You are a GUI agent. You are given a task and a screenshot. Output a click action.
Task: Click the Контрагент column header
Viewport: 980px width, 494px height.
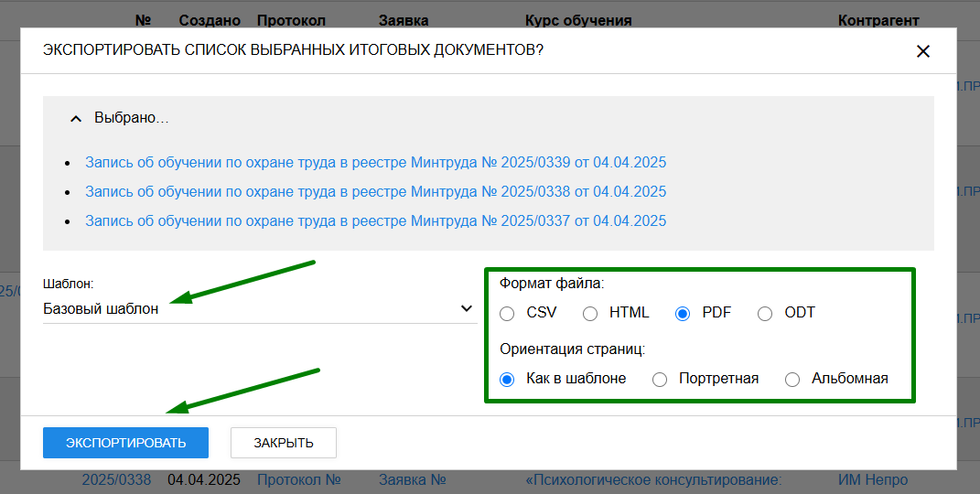point(878,21)
